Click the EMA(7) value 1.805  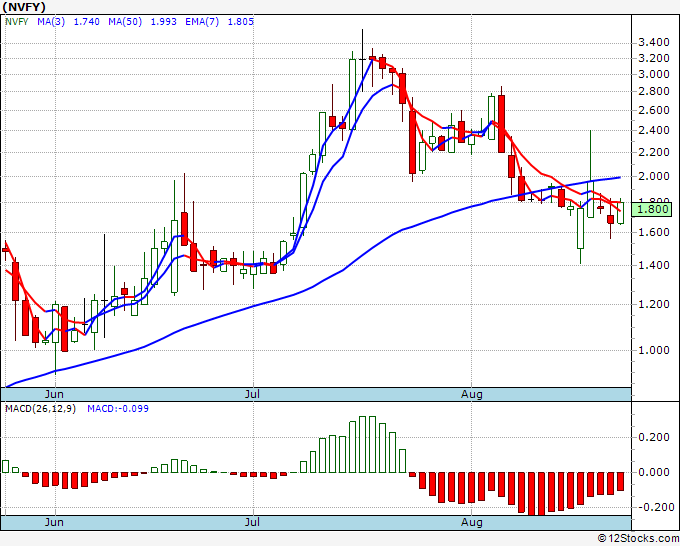(x=241, y=22)
